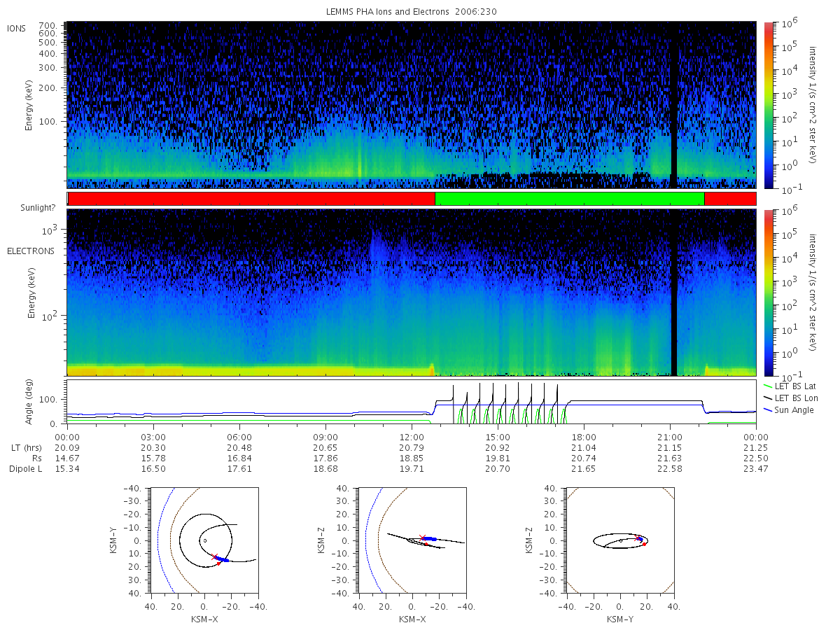Viewport: 840px width, 630px height.
Task: Click the Dipole L row label
Action: pos(25,469)
